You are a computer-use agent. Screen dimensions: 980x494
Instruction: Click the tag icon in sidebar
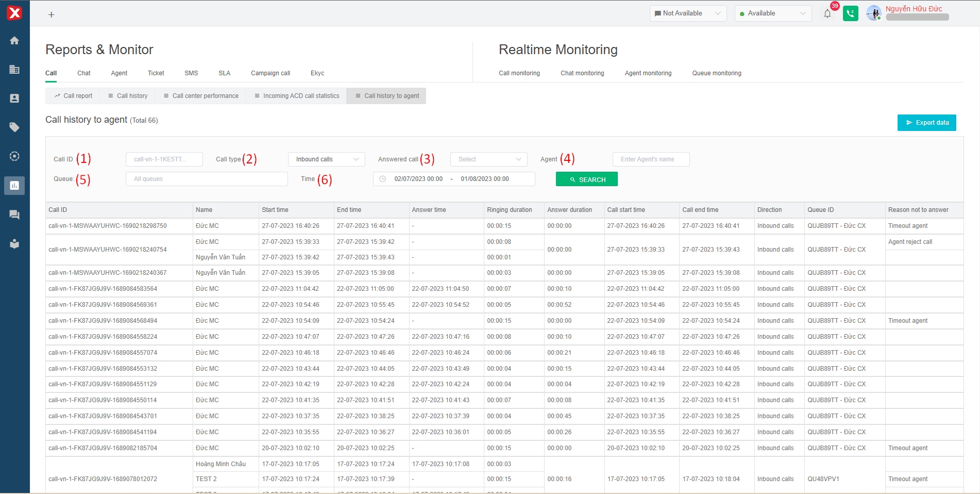click(x=14, y=127)
